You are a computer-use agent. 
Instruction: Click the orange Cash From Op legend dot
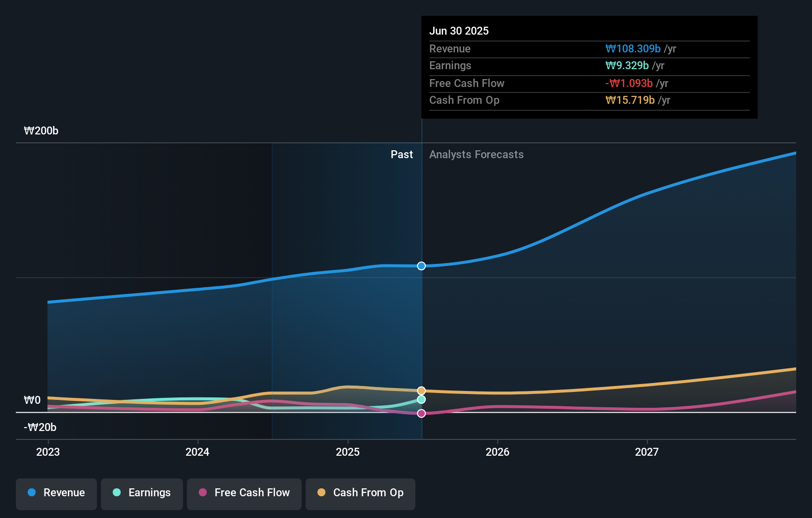322,493
